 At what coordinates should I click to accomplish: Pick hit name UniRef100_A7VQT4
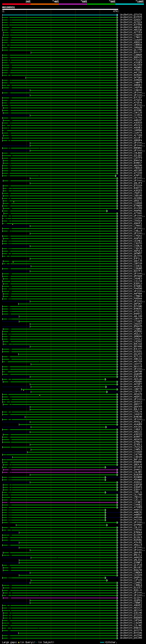(131, 100)
